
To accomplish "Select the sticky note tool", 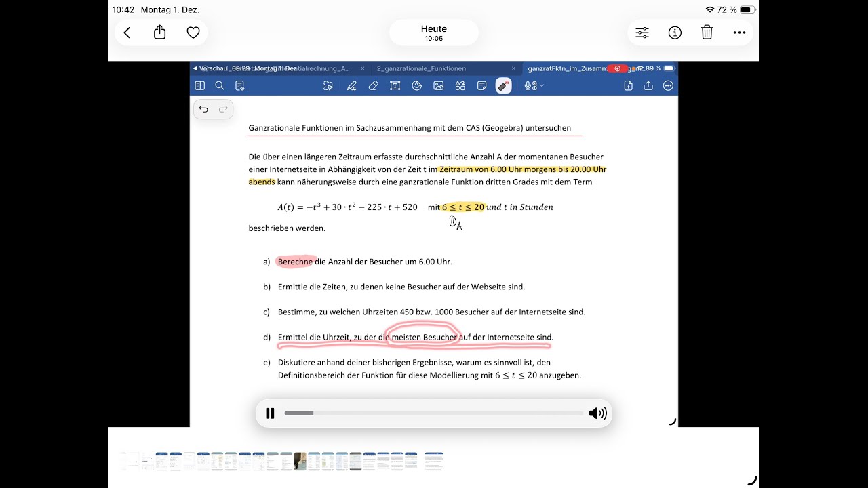I will point(481,85).
